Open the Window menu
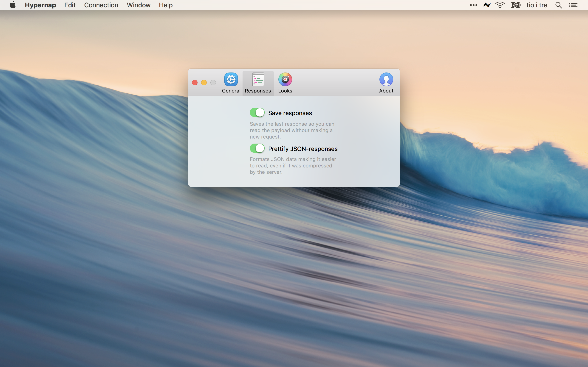 pos(139,5)
